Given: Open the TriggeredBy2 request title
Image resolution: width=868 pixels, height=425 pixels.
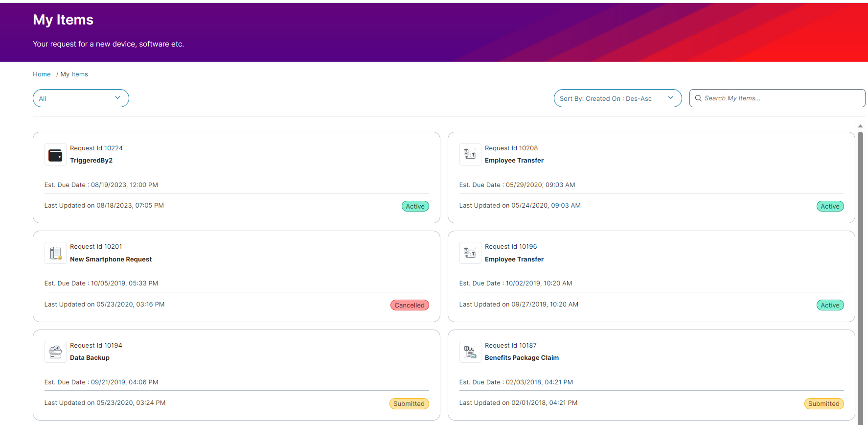Looking at the screenshot, I should coord(91,161).
